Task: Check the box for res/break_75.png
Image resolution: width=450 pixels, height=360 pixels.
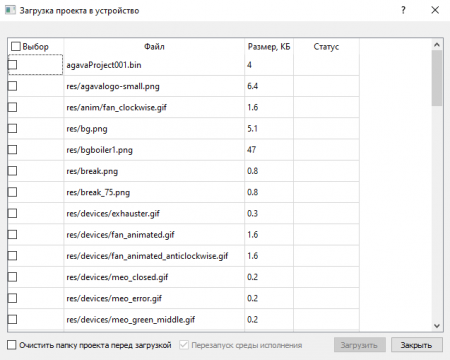Action: pyautogui.click(x=12, y=192)
